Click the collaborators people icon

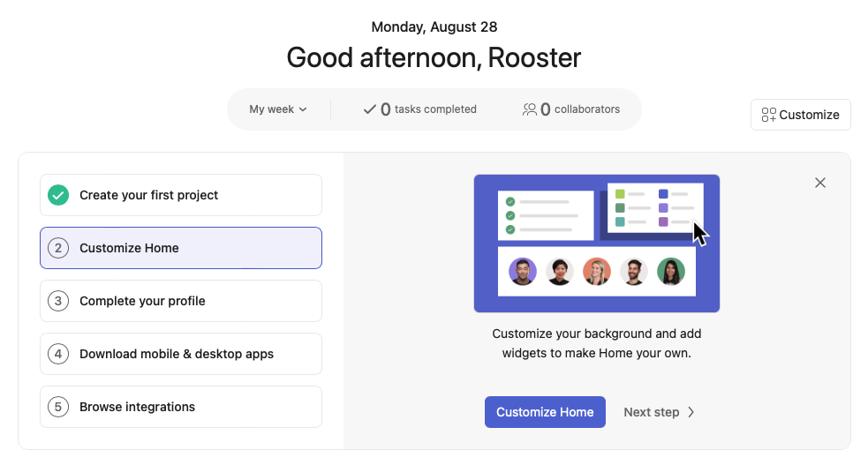click(x=530, y=109)
